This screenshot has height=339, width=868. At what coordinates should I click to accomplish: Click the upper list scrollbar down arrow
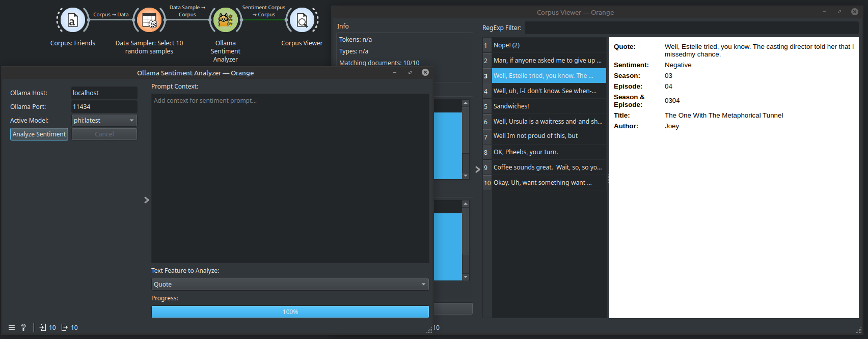466,176
